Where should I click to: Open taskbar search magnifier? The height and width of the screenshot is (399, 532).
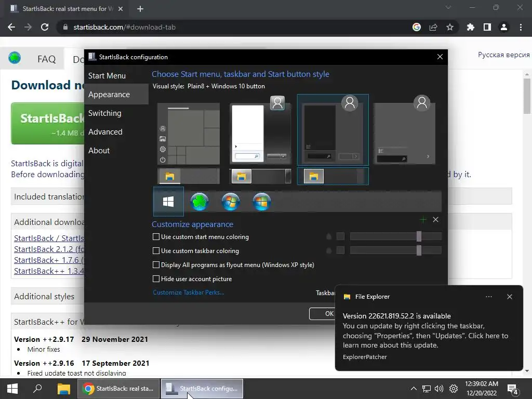(x=37, y=389)
